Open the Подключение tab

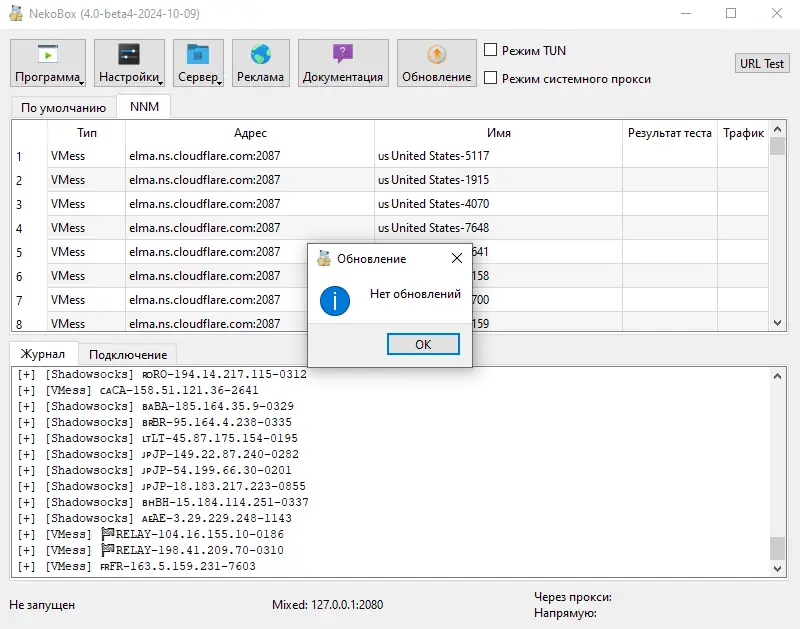pyautogui.click(x=128, y=355)
